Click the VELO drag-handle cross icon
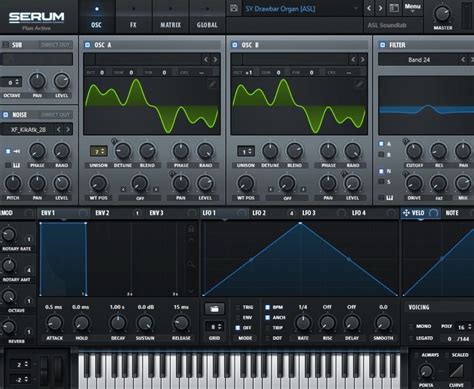The width and height of the screenshot is (474, 389). 406,213
